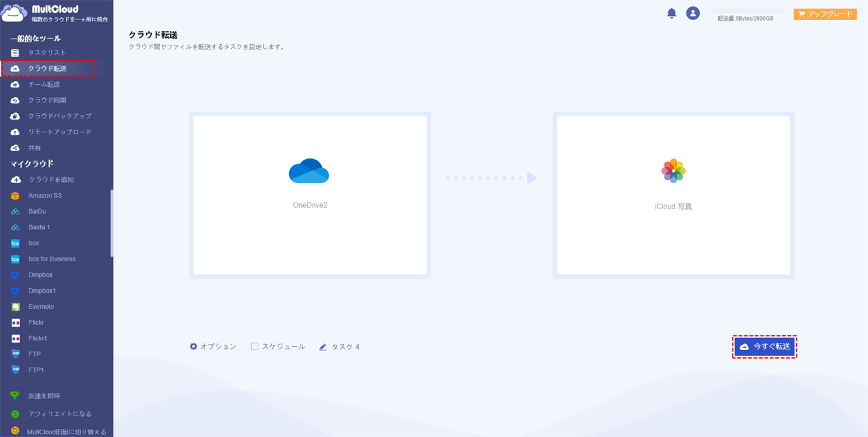Click the Evernote elephant icon
This screenshot has height=437, width=868.
[15, 307]
